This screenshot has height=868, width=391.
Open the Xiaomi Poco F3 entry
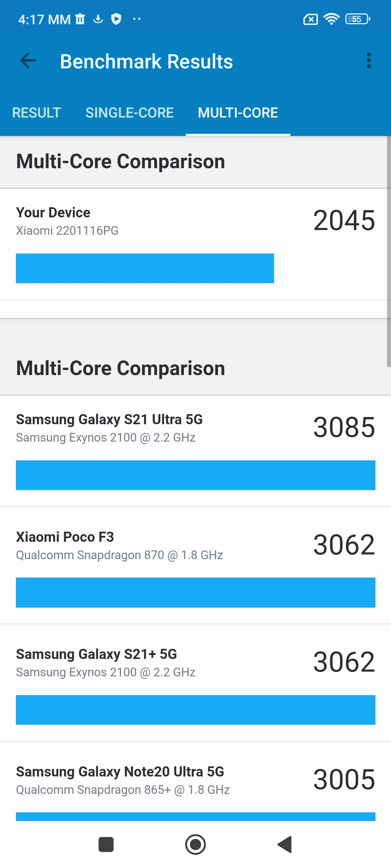tap(195, 568)
